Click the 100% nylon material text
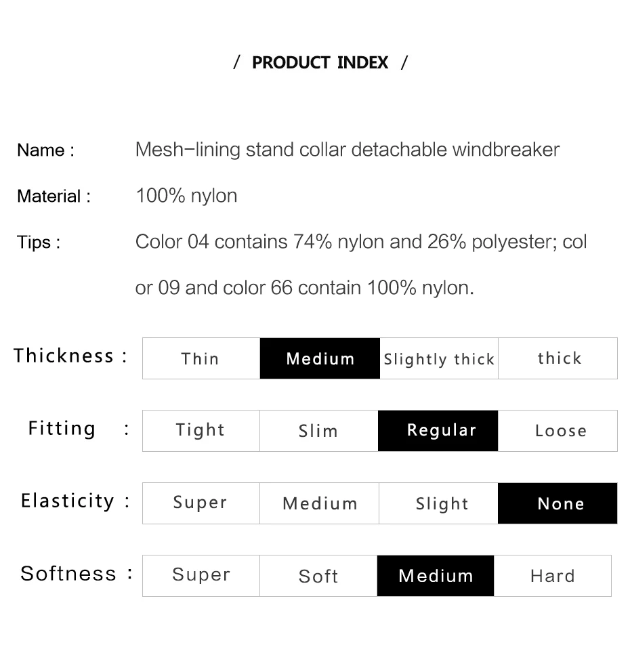Image resolution: width=630 pixels, height=672 pixels. coord(186,196)
